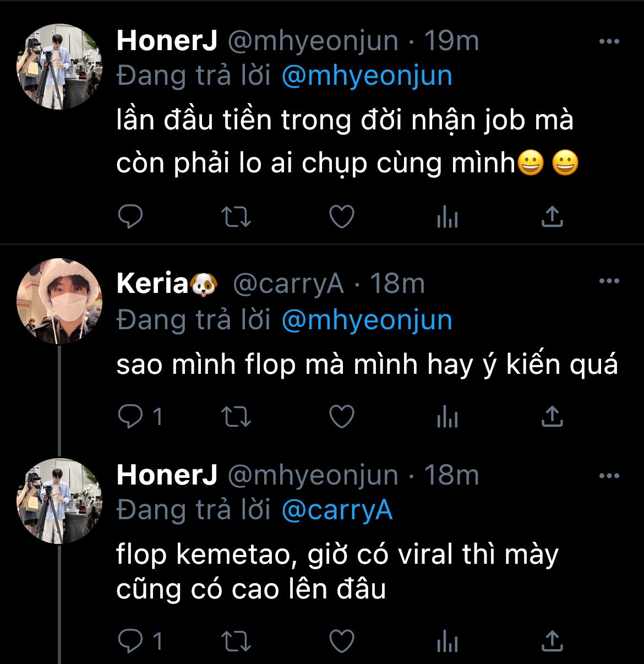Viewport: 644px width, 664px height.
Task: Open more options on HonerJ's 18m reply
Action: [x=609, y=476]
